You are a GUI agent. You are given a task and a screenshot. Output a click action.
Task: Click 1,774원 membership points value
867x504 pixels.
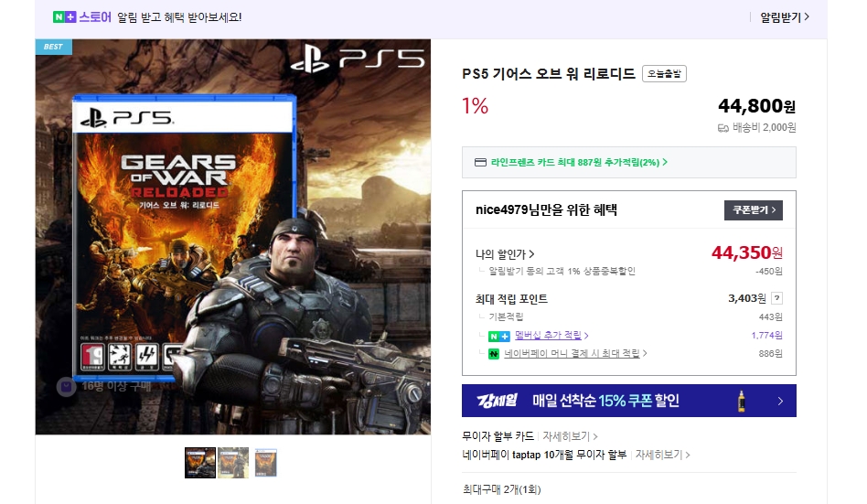pos(767,336)
